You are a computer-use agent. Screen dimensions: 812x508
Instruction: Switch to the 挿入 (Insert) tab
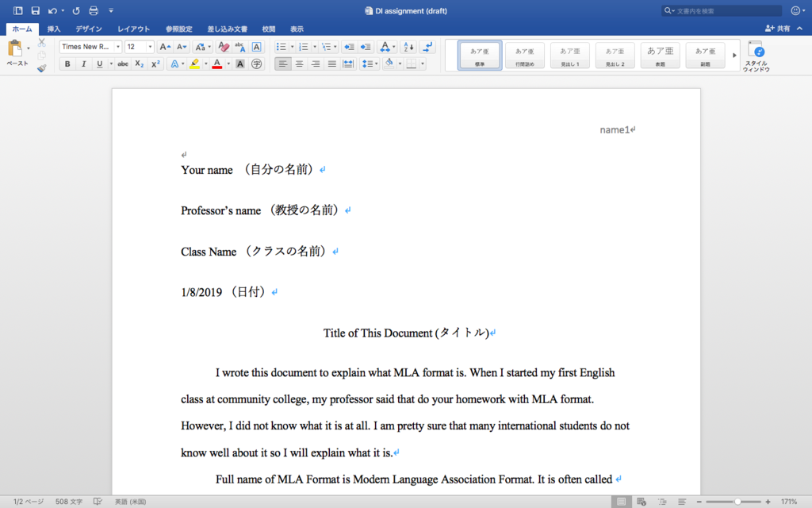point(54,29)
